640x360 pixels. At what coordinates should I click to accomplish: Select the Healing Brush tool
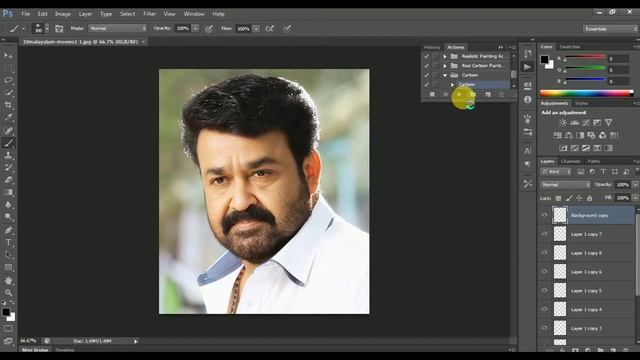pyautogui.click(x=8, y=130)
